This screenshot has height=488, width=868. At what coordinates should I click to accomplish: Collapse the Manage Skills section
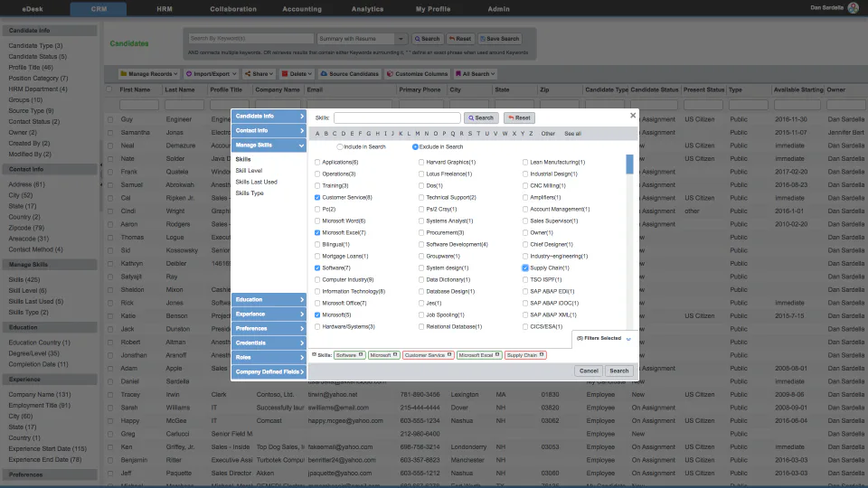(269, 145)
